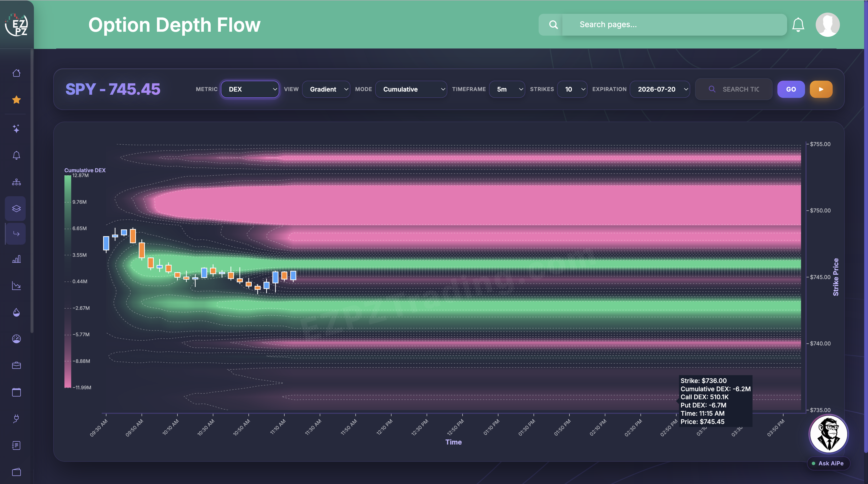Open the header notifications bell
868x484 pixels.
click(x=798, y=25)
